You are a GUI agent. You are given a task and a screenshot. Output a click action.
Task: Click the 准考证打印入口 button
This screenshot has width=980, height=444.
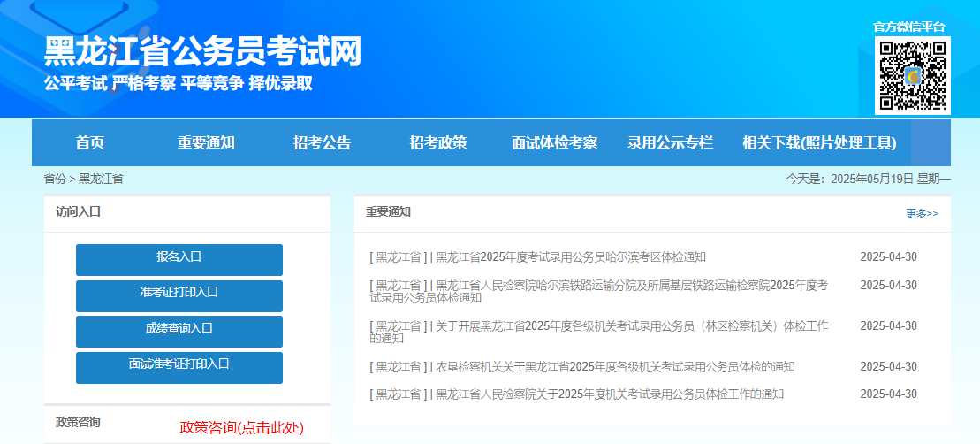pyautogui.click(x=179, y=293)
